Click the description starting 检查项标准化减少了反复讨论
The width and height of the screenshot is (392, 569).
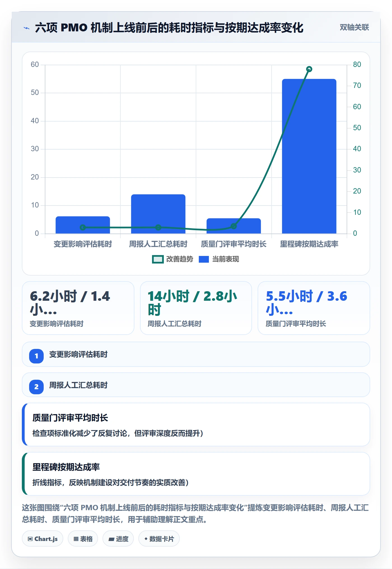tap(118, 433)
